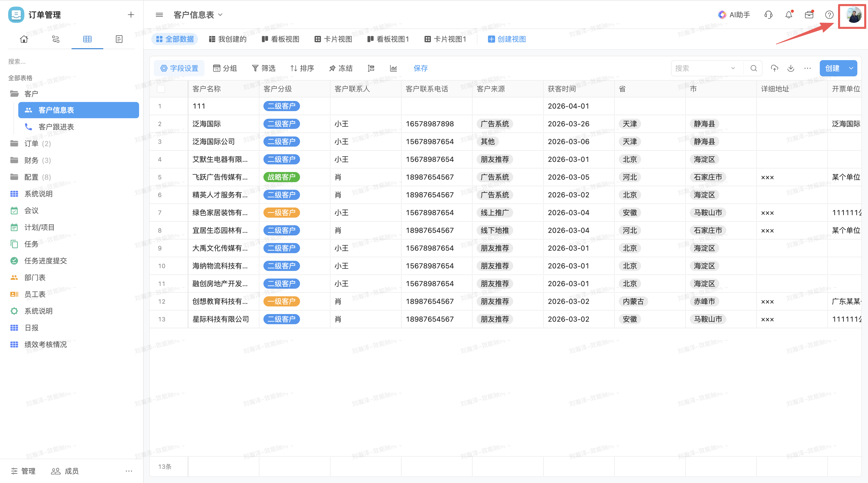
Task: Click the search magnifier button
Action: coord(754,68)
